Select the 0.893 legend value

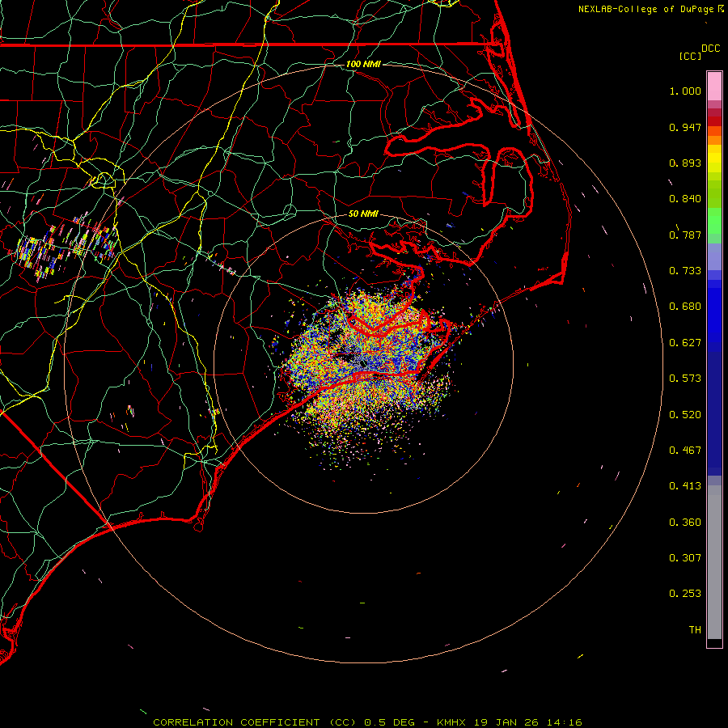pos(685,163)
